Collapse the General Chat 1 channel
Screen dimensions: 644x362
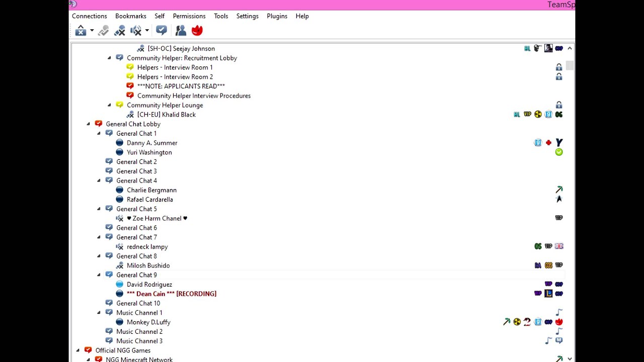99,133
